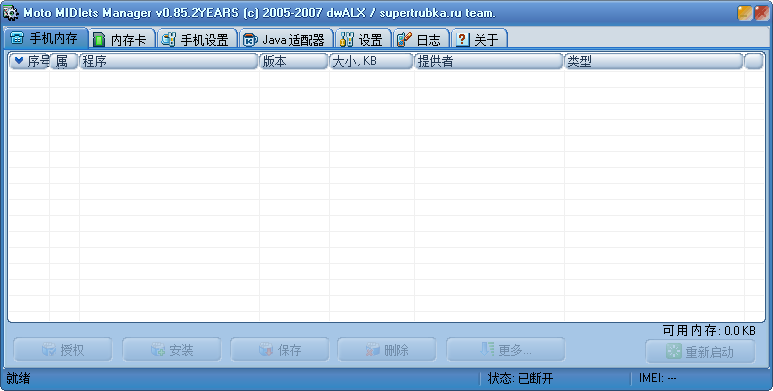Click the 安装 button
The image size is (773, 391).
(172, 350)
